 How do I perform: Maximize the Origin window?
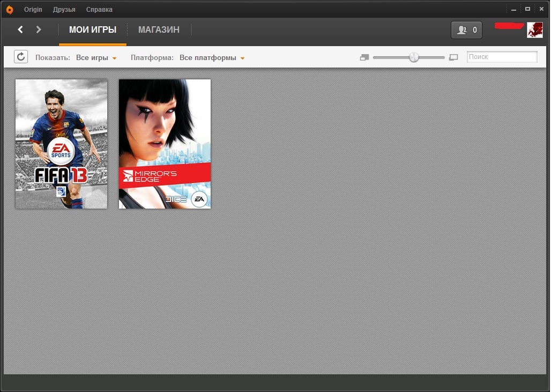[x=527, y=9]
